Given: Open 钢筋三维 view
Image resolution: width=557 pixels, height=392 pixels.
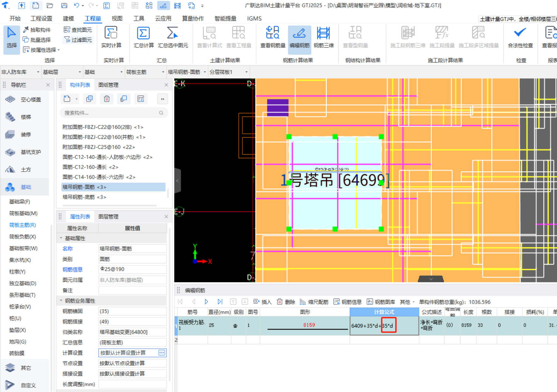Looking at the screenshot, I should (323, 38).
